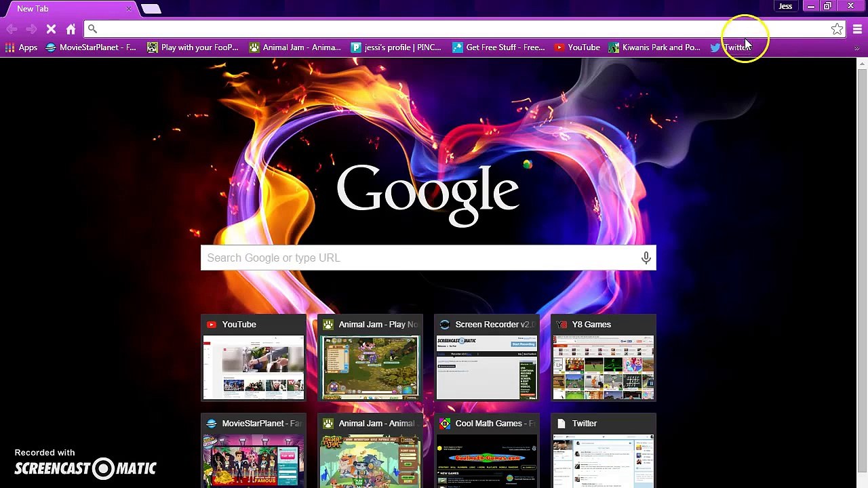Screen dimensions: 868x488
Task: Bookmark this page with the star icon
Action: [x=837, y=29]
